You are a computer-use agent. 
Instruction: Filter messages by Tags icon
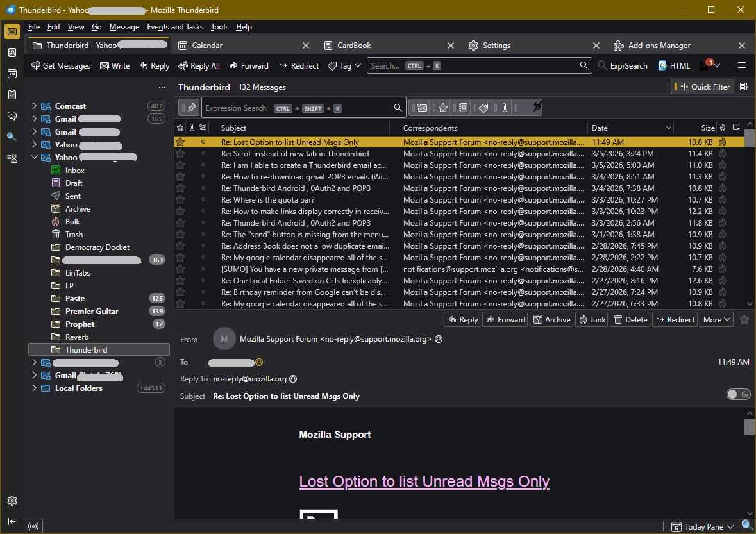coord(484,108)
